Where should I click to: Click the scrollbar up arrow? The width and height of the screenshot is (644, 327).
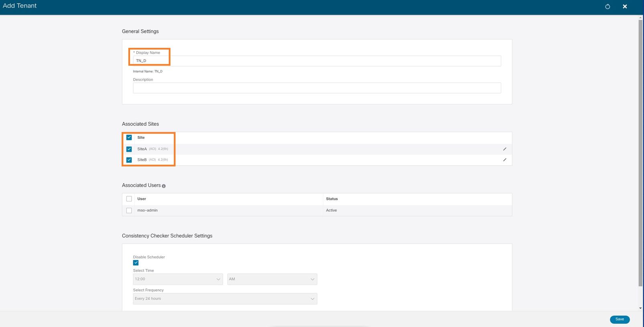[x=640, y=17]
